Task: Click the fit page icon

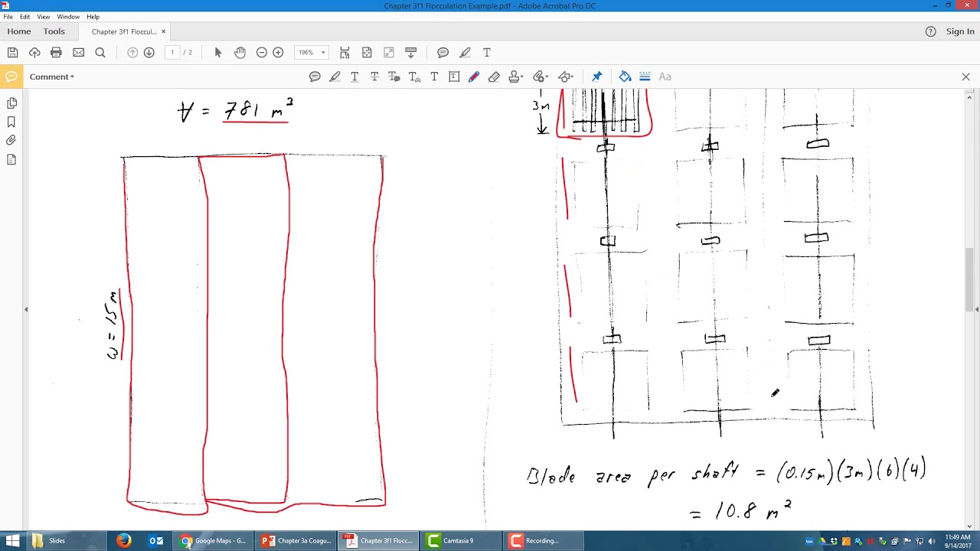Action: pyautogui.click(x=367, y=53)
